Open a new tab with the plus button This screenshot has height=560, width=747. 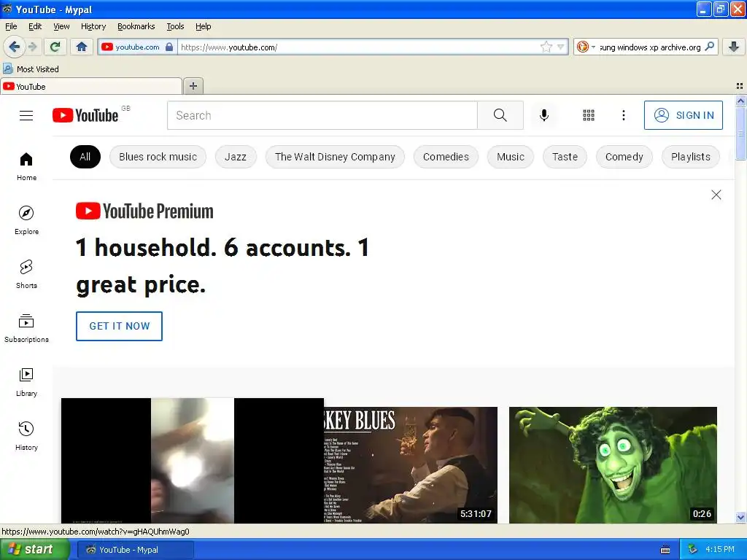pos(193,86)
